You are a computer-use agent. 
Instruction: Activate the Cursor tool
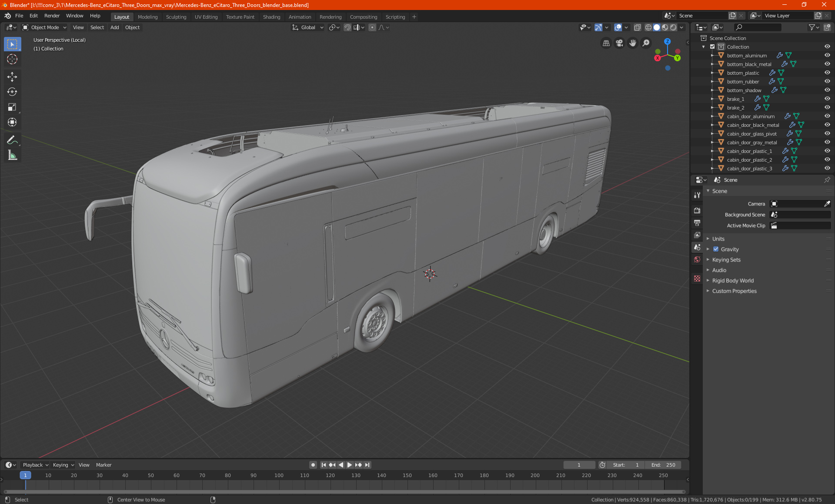(12, 59)
